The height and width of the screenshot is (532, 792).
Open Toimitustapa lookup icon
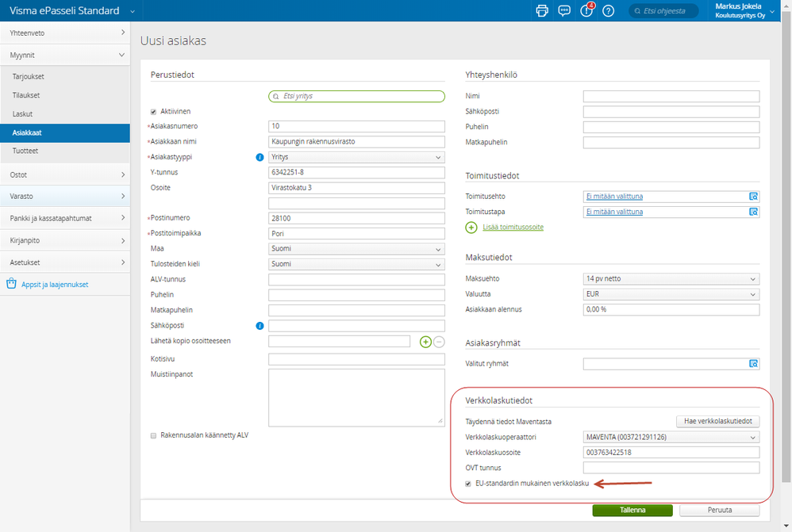tap(753, 212)
